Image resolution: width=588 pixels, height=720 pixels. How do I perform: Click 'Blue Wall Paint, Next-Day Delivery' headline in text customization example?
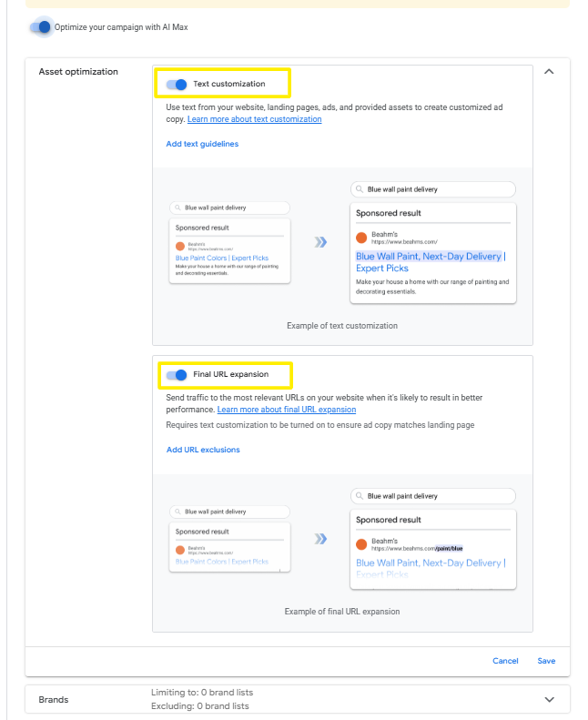(x=429, y=256)
